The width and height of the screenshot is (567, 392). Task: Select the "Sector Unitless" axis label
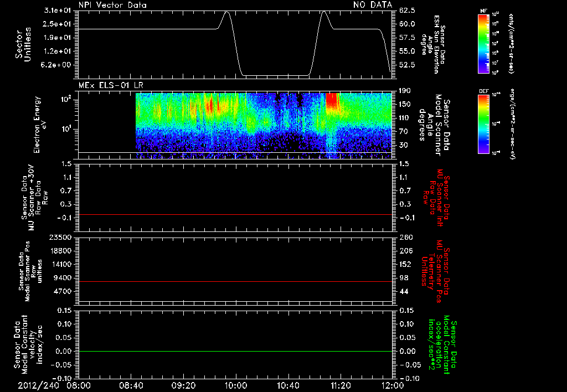point(23,44)
